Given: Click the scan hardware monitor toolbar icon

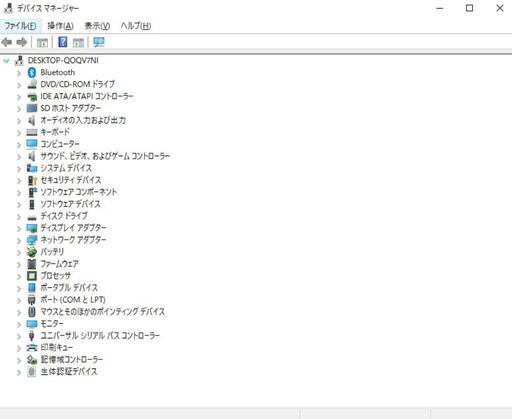Looking at the screenshot, I should coord(99,42).
